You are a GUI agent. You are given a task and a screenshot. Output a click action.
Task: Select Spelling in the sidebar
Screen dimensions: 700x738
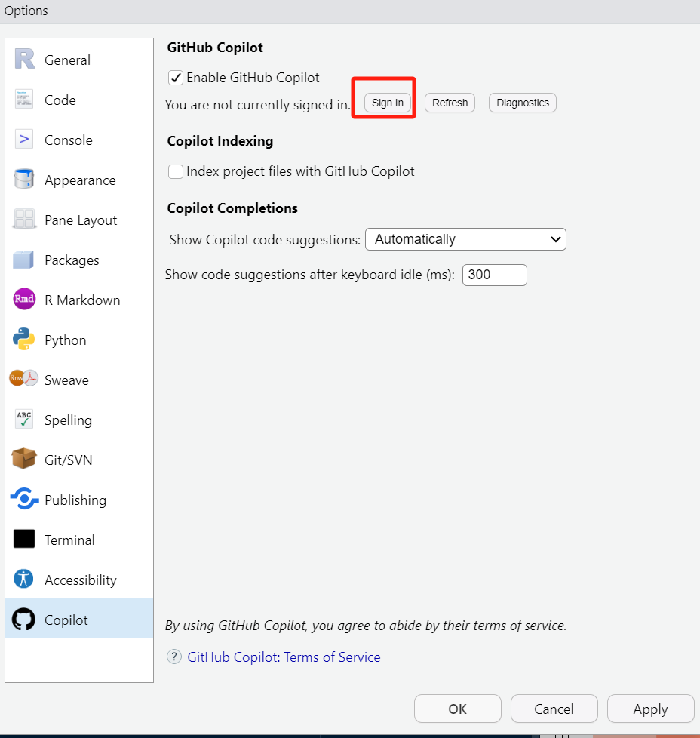tap(79, 420)
